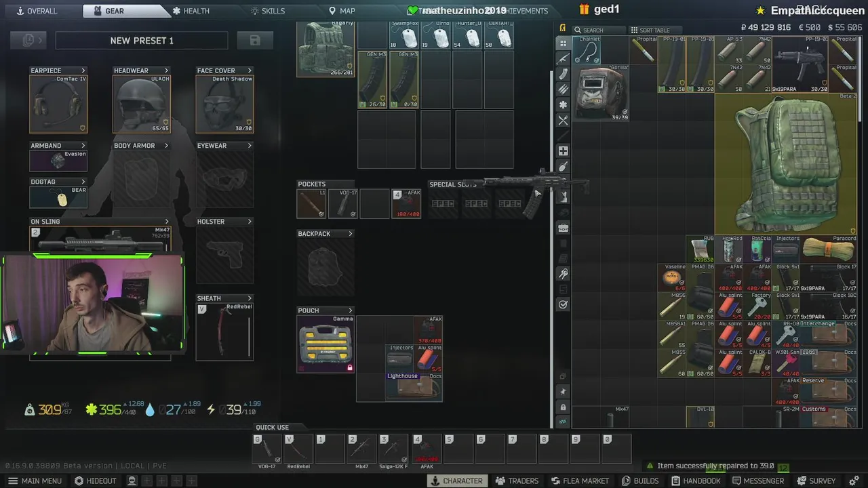Viewport: 868px width, 488px height.
Task: Expand the HEADWEAR slot arrow
Action: click(166, 70)
